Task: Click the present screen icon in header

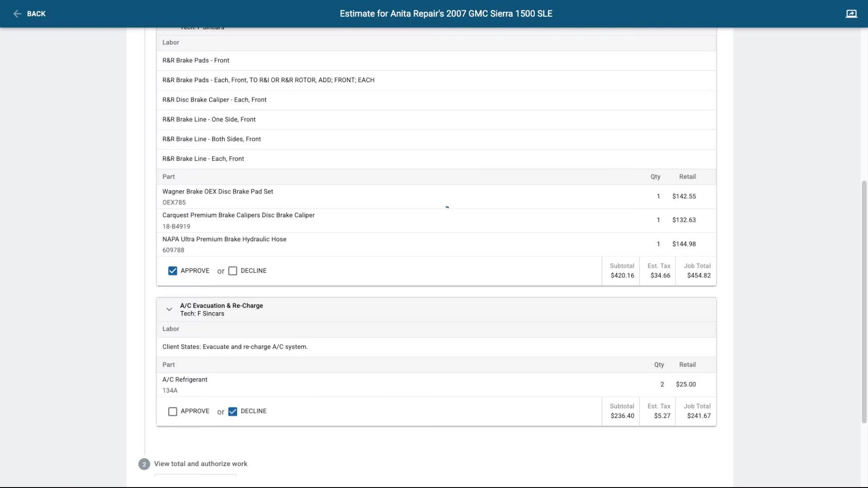Action: pyautogui.click(x=851, y=14)
